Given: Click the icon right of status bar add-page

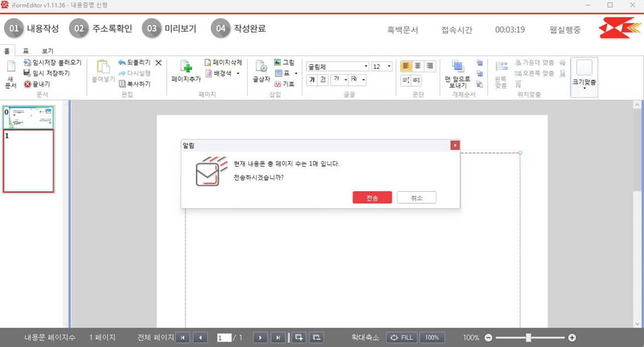Looking at the screenshot, I should tap(316, 338).
